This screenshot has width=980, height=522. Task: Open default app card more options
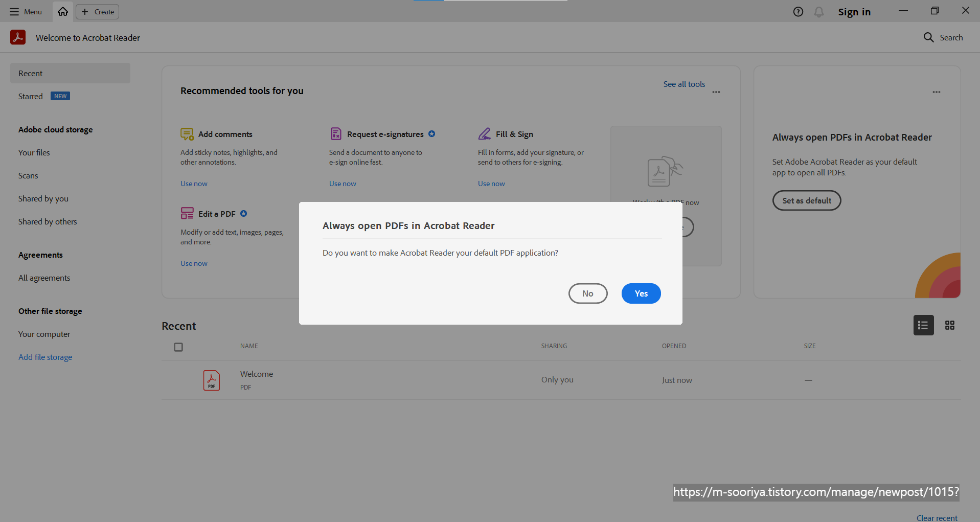tap(937, 92)
